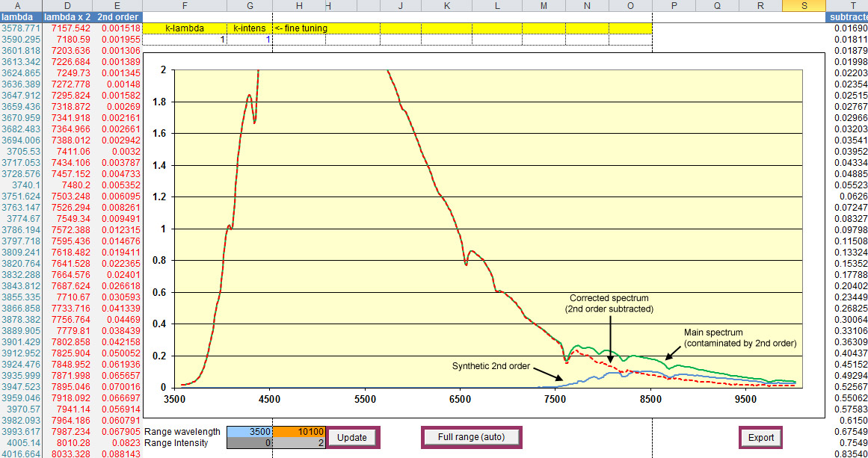This screenshot has height=458, width=868.
Task: Click the 'lambda' header cell
Action: tap(20, 17)
